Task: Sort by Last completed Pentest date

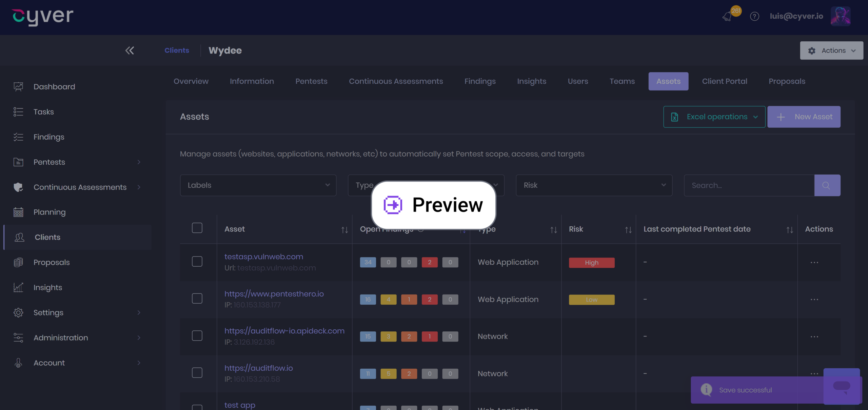Action: point(790,230)
